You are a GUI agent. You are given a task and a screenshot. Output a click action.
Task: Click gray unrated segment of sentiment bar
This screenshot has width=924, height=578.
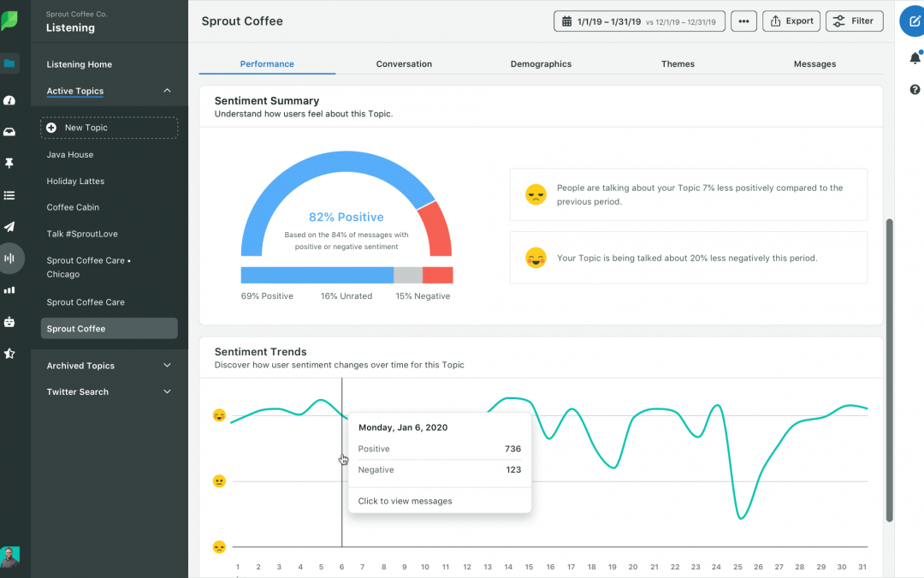tap(408, 275)
